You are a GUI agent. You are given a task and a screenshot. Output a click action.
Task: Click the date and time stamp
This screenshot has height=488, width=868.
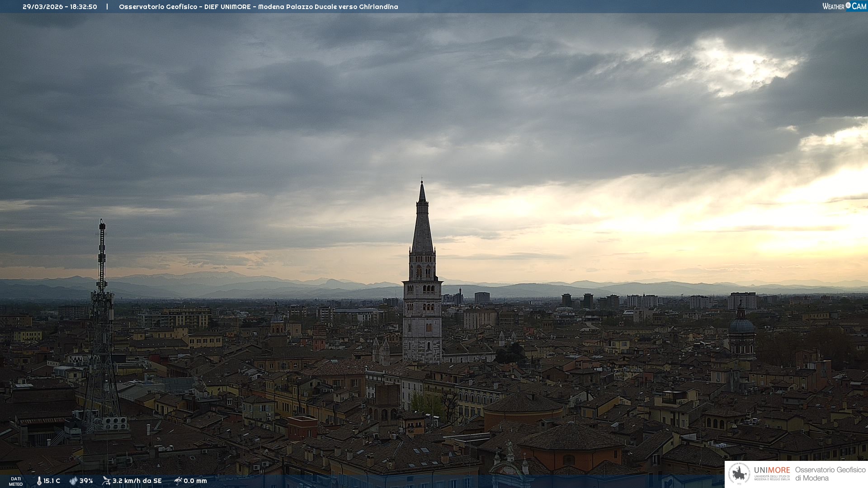(60, 7)
